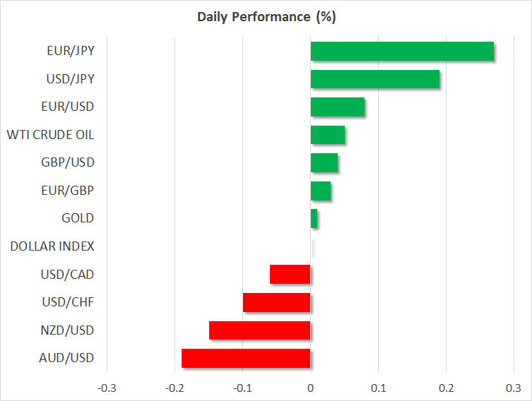Image resolution: width=532 pixels, height=401 pixels.
Task: Click the Daily Performance (%) chart title
Action: click(x=266, y=17)
